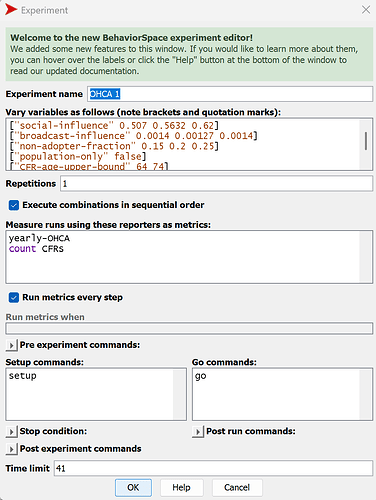This screenshot has width=376, height=500.
Task: Click into the Experiment name field
Action: 230,94
